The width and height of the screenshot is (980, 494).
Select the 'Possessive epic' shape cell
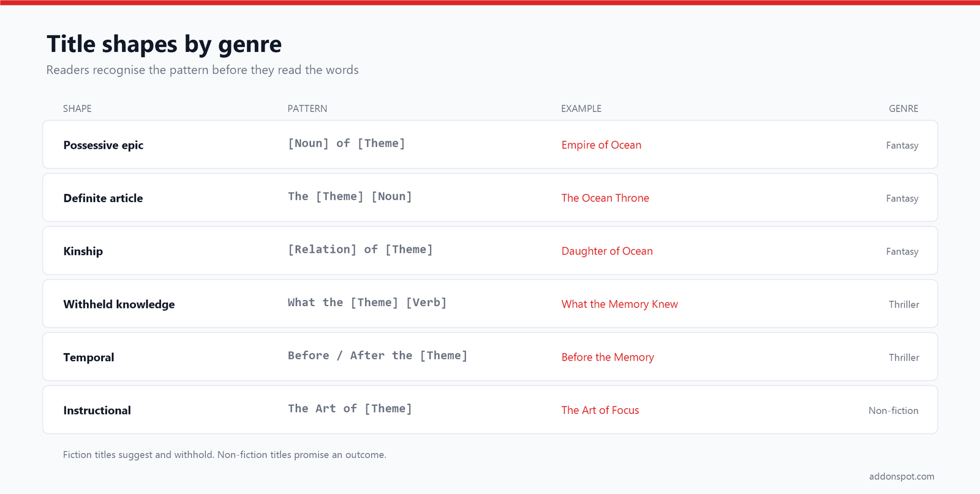pos(104,145)
